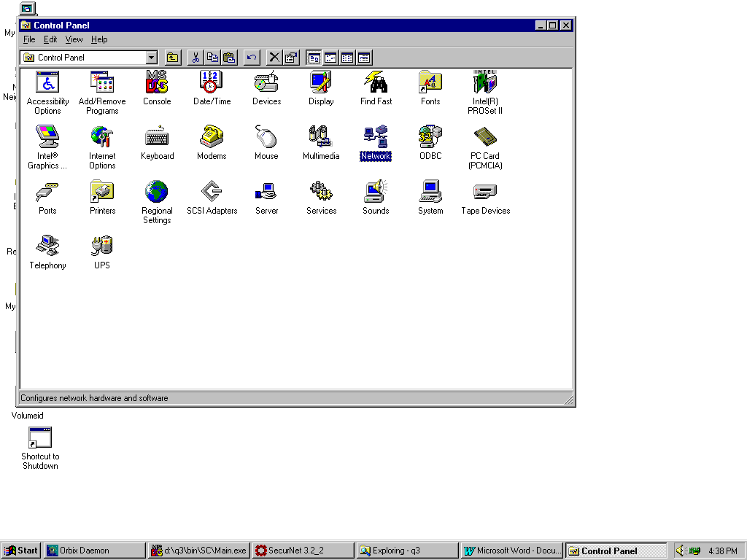Switch to Details view

(x=365, y=58)
